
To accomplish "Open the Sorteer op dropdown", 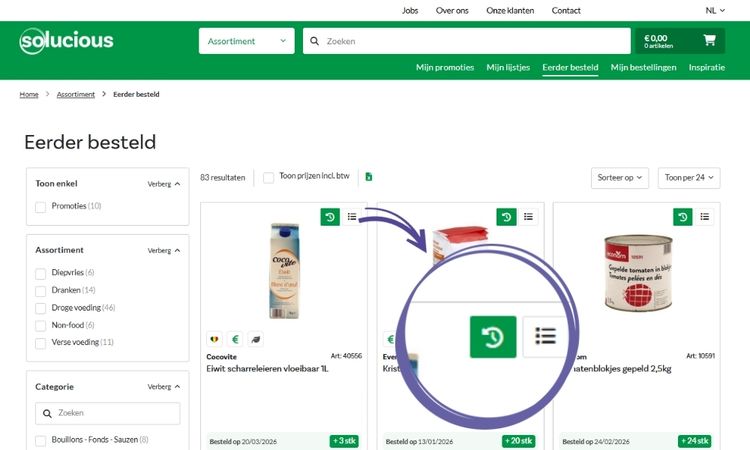I will [x=619, y=178].
